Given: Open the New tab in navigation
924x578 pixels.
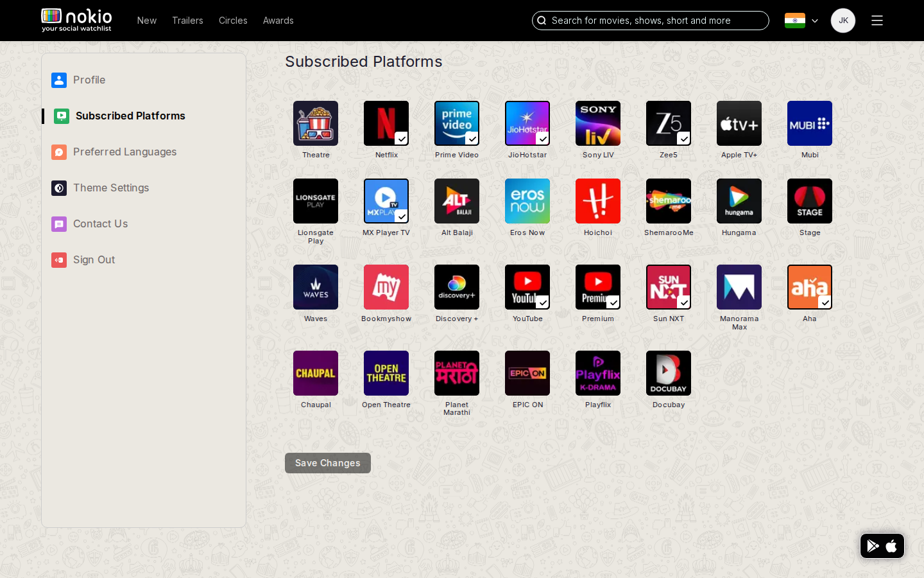Looking at the screenshot, I should click(x=147, y=21).
